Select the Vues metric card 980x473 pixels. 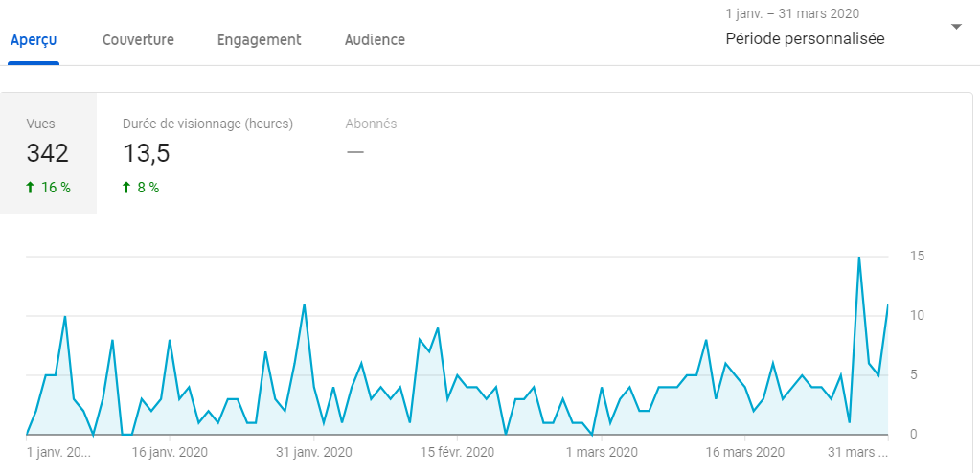48,153
